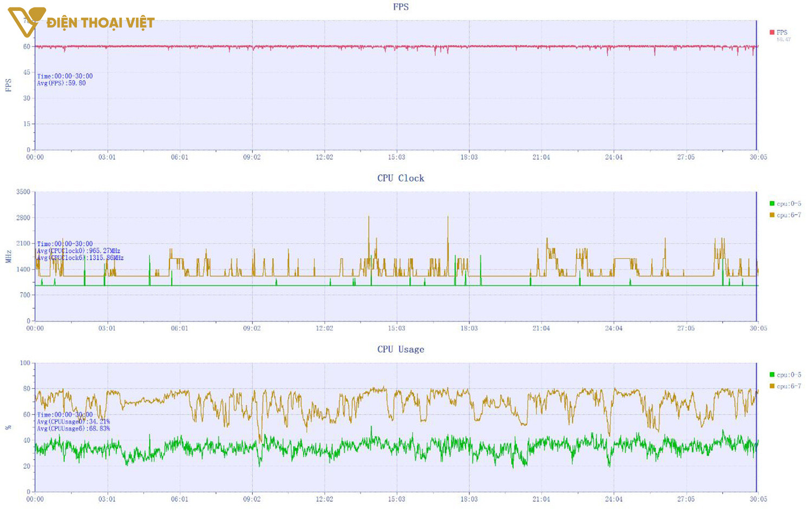The height and width of the screenshot is (509, 812).
Task: Click the CPU Clock chart title
Action: [x=401, y=178]
